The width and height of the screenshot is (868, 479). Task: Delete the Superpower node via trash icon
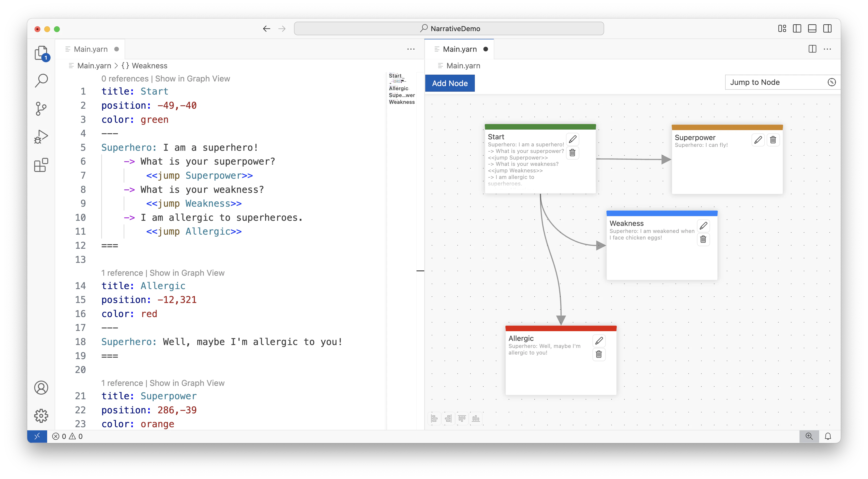773,140
